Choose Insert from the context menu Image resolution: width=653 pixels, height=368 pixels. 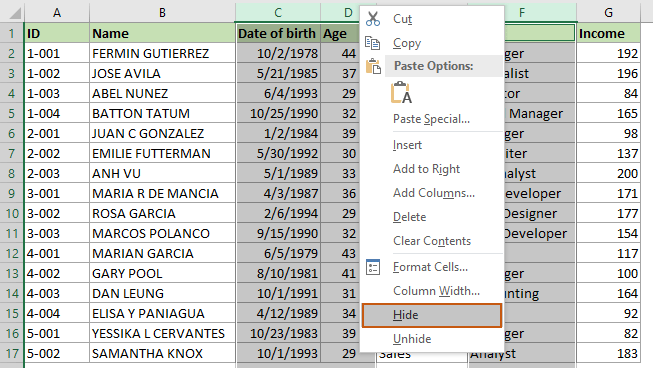(x=432, y=145)
